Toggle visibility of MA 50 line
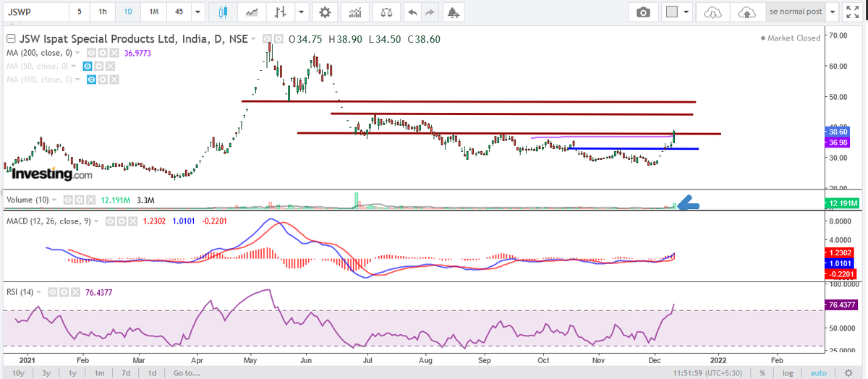 click(x=87, y=66)
